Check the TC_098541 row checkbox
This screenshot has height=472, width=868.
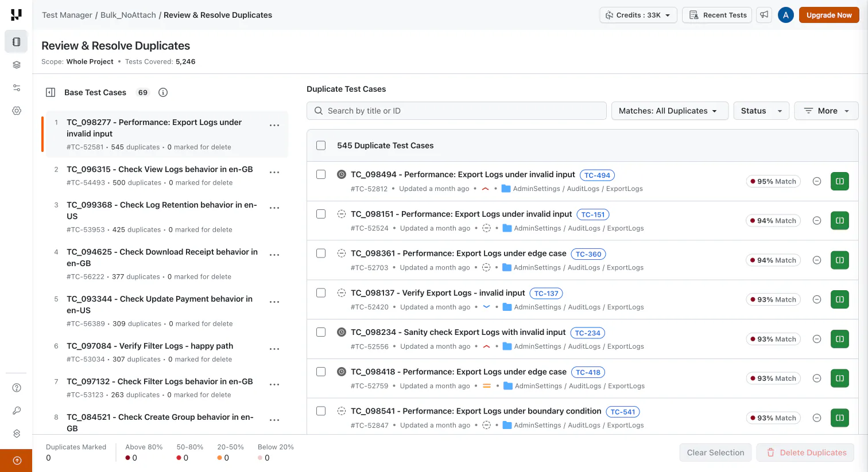point(321,411)
